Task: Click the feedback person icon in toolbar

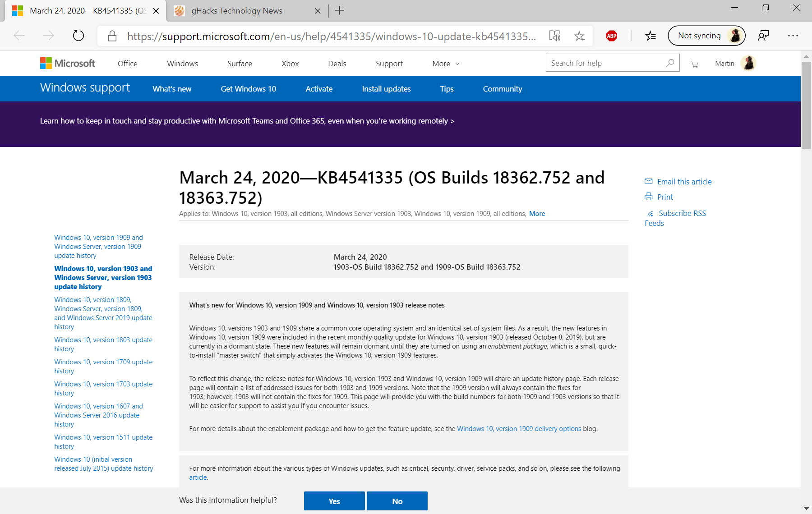Action: (763, 36)
